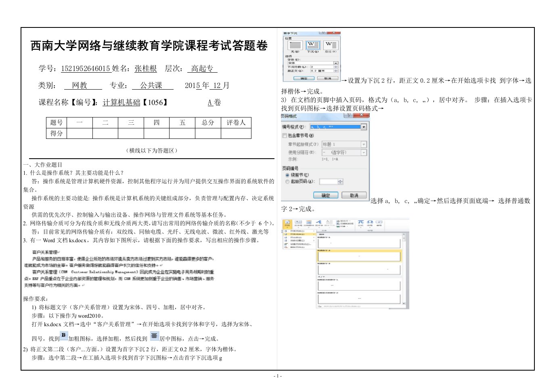Click the heading 一、大作业题目
This screenshot has height=392, width=555.
point(43,165)
